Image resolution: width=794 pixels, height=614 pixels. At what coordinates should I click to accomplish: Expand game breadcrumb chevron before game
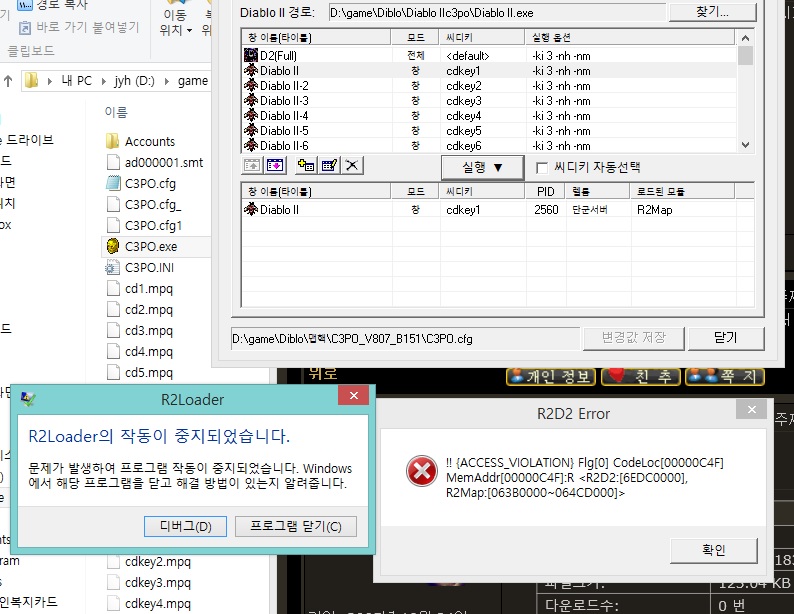tap(167, 81)
